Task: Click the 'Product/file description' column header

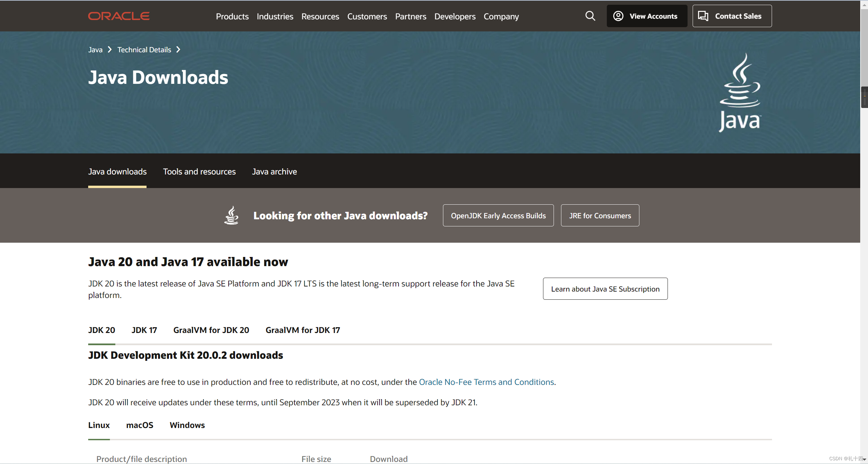Action: point(141,459)
